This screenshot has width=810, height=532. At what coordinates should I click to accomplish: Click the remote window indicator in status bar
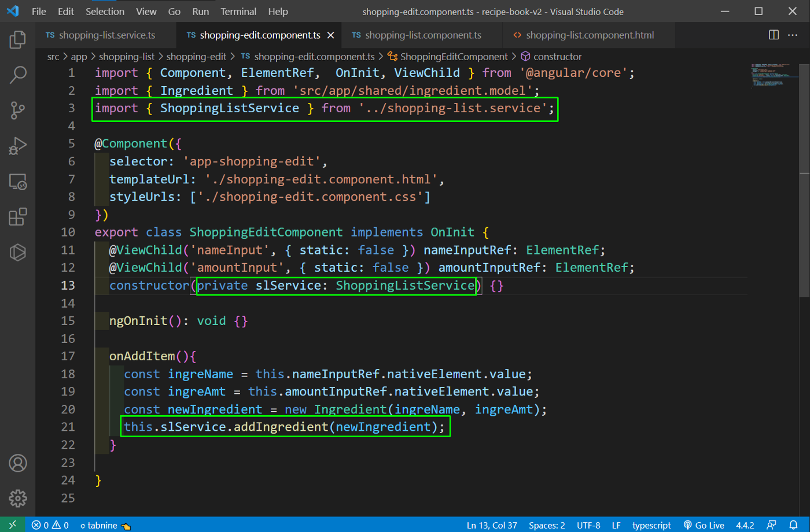pyautogui.click(x=13, y=525)
